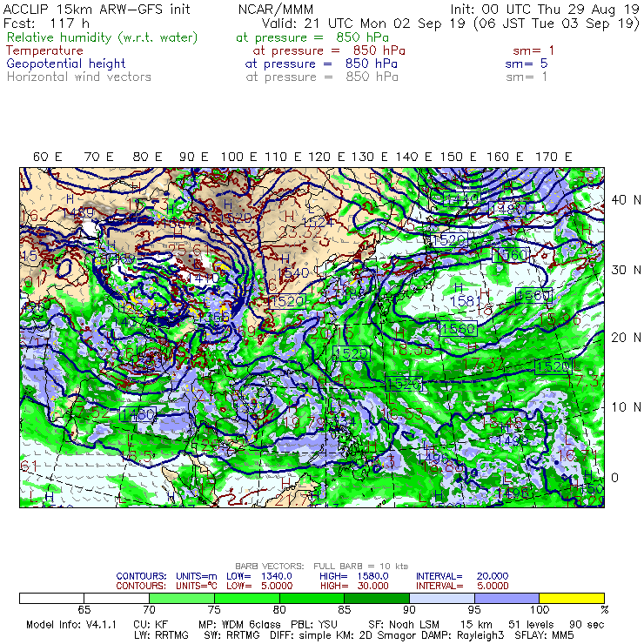Click the red 'UNITS=°C' contour legend
Image resolution: width=644 pixels, height=644 pixels.
[x=197, y=586]
